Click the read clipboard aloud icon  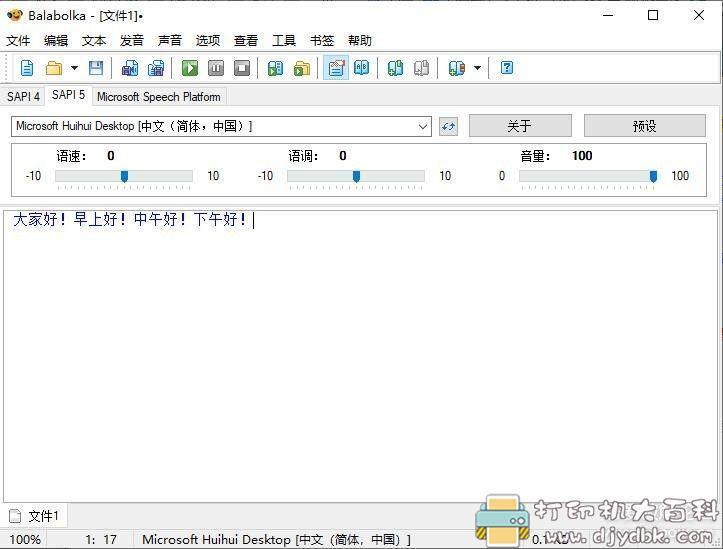click(275, 68)
